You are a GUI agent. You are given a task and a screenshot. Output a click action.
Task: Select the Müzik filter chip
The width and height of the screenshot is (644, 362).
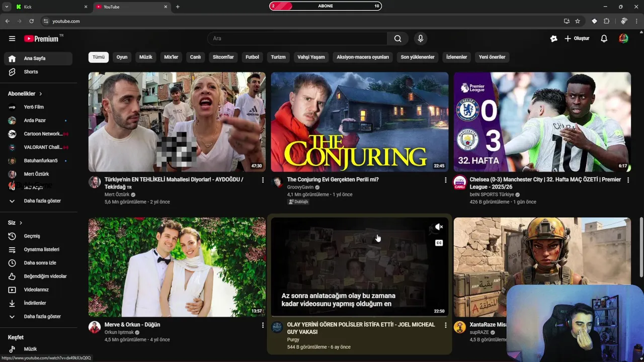pyautogui.click(x=146, y=57)
